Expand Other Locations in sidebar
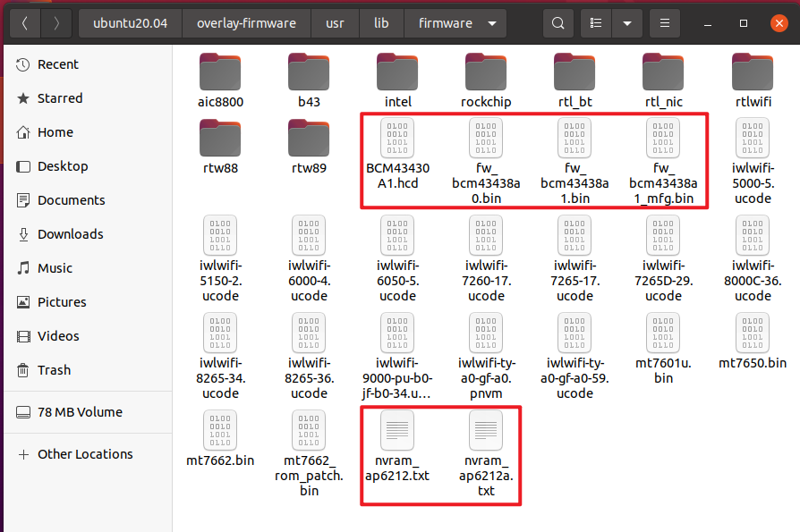The width and height of the screenshot is (800, 532). point(85,454)
